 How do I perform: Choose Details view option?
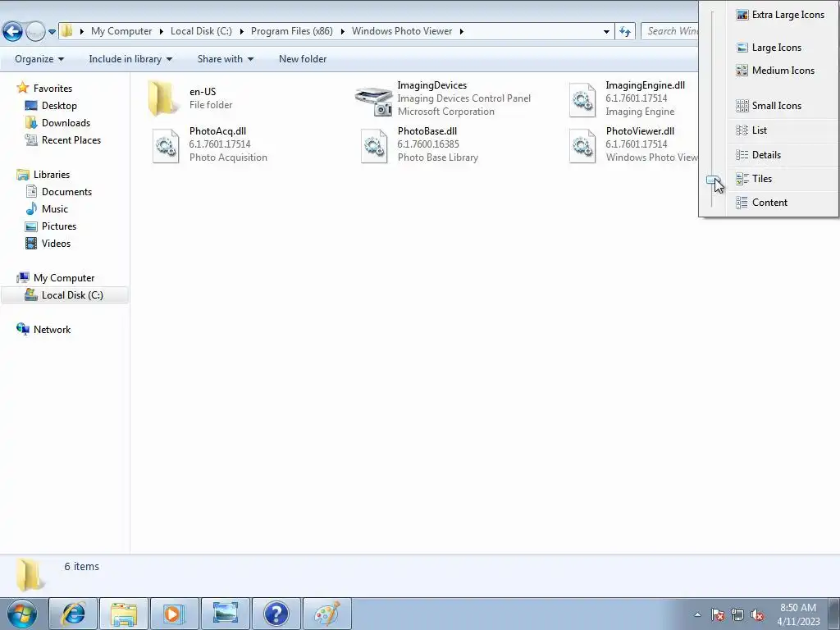coord(783,155)
